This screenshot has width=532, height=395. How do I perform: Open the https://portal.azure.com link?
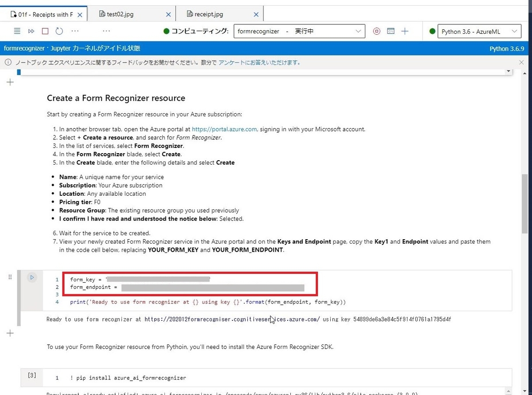pos(224,129)
